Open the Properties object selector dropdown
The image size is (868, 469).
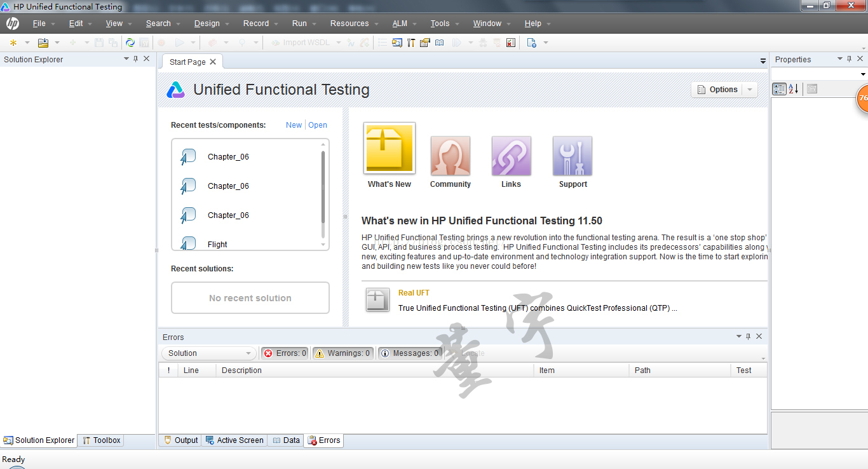coord(863,74)
